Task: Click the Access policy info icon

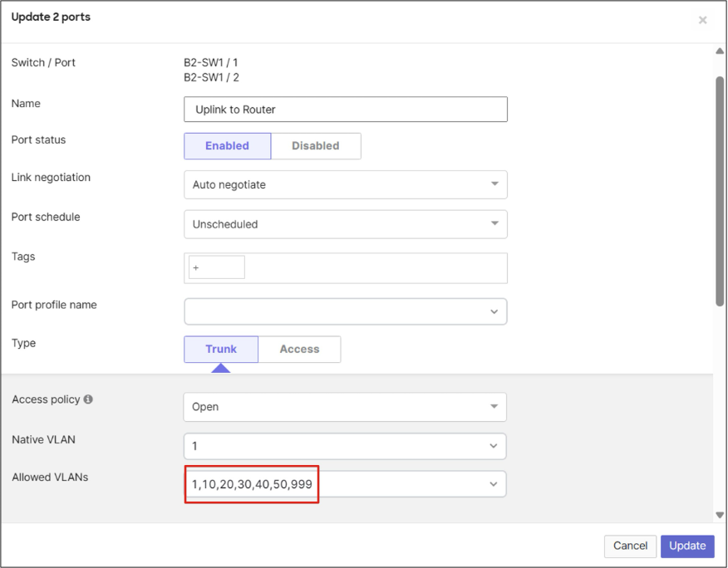Action: coord(88,399)
